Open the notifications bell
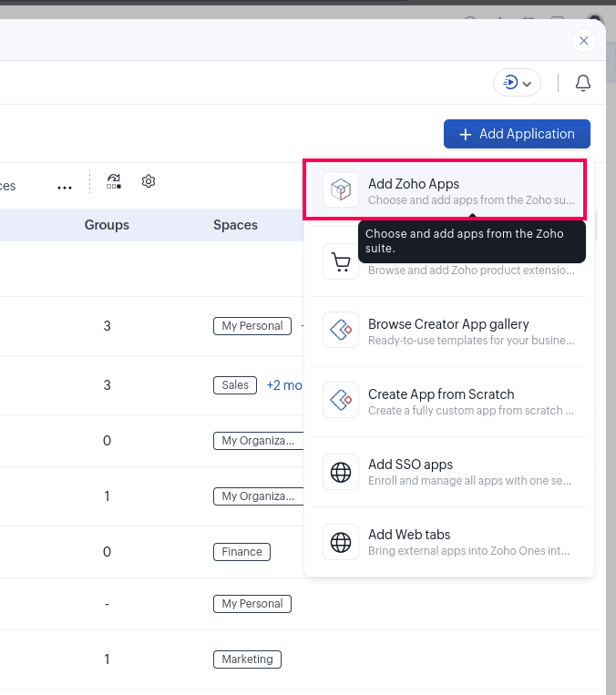616x695 pixels. coord(583,83)
